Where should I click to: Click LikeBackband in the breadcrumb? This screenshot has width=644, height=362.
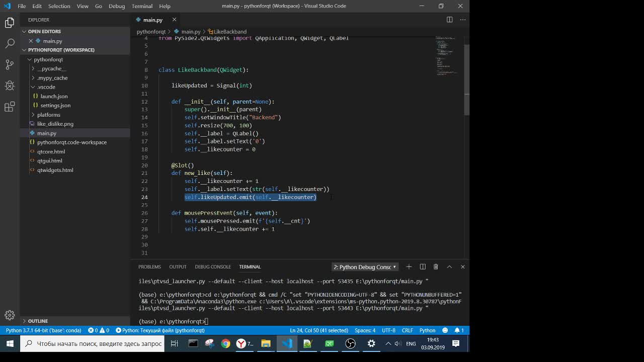coord(227,32)
